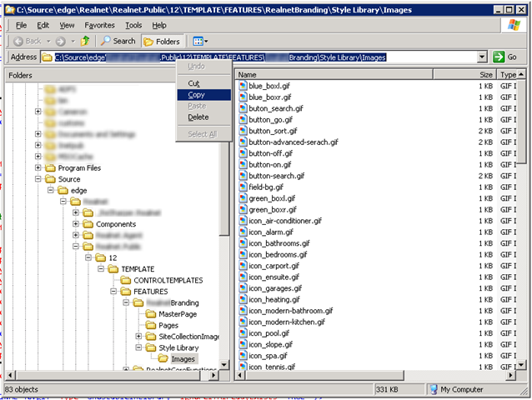This screenshot has width=532, height=400.
Task: Click the blue_boxl.gif file icon
Action: 243,86
